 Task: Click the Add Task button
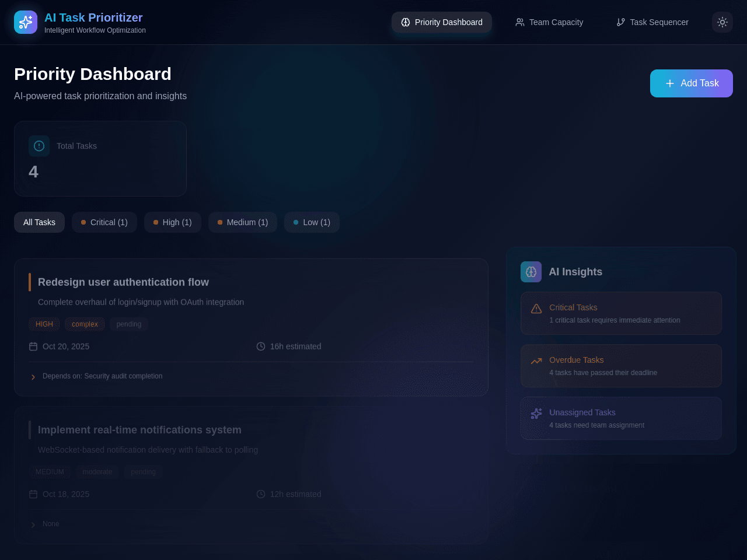point(692,83)
